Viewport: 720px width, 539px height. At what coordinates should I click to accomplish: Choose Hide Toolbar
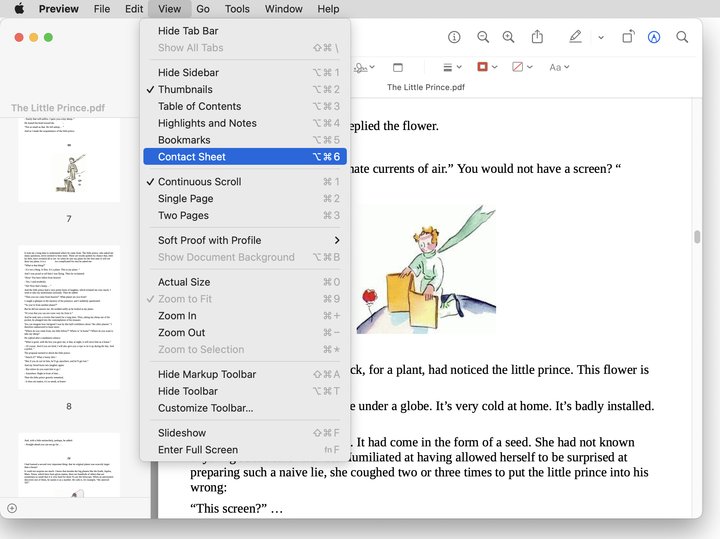coord(245,391)
